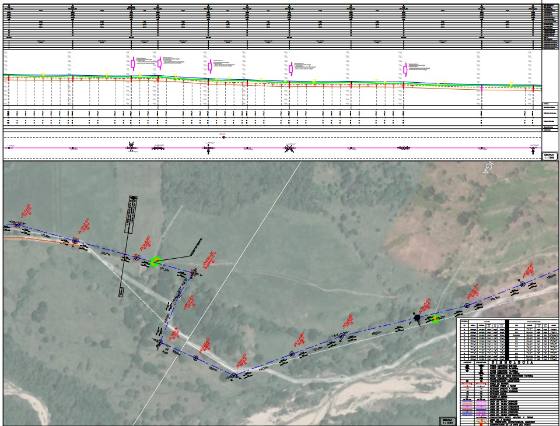The width and height of the screenshot is (560, 426).
Task: Click the first magenta rectangle symbol in the profile
Action: coord(133,64)
